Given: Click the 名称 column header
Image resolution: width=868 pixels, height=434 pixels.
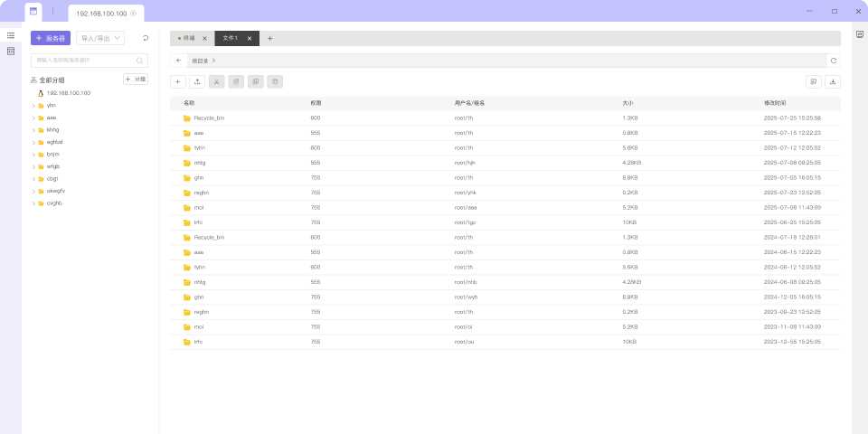Looking at the screenshot, I should click(189, 103).
